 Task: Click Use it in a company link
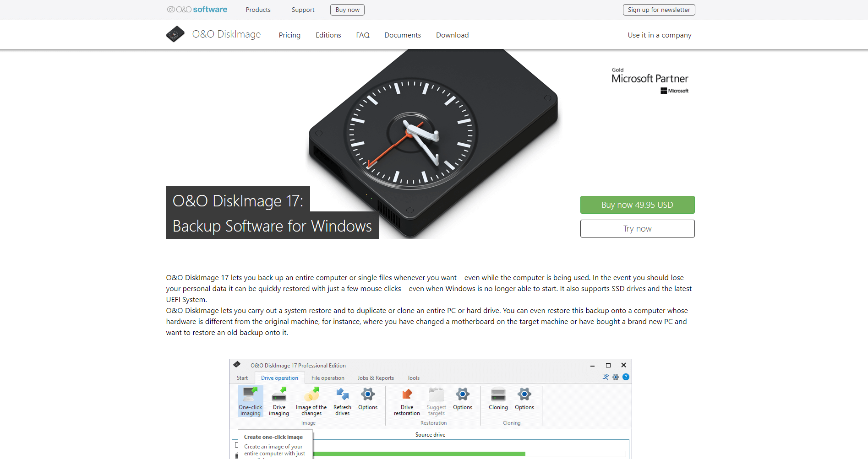(x=660, y=35)
